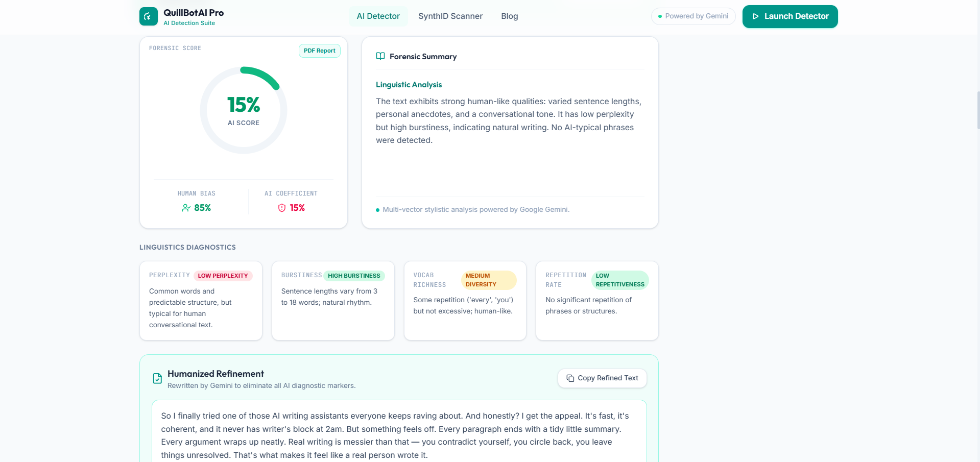Click the Powered by Gemini badge
Image resolution: width=980 pixels, height=462 pixels.
coord(694,16)
